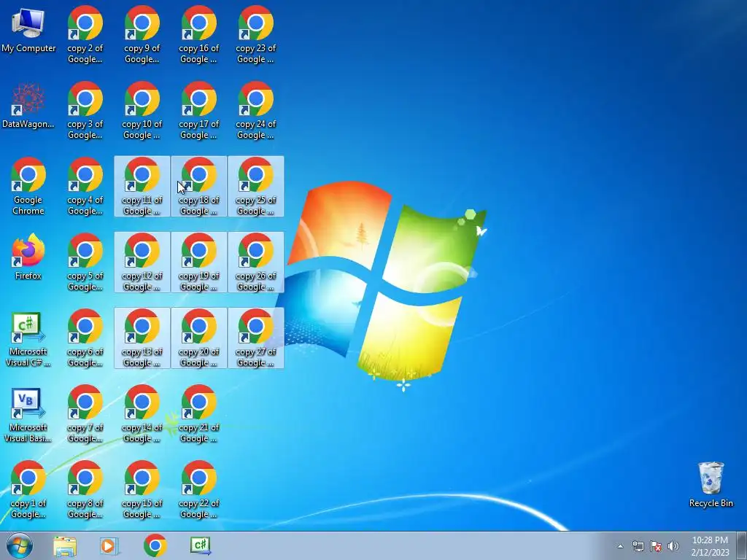This screenshot has width=747, height=560.
Task: Select the Microsoft Visual C# shortcut
Action: [x=28, y=338]
